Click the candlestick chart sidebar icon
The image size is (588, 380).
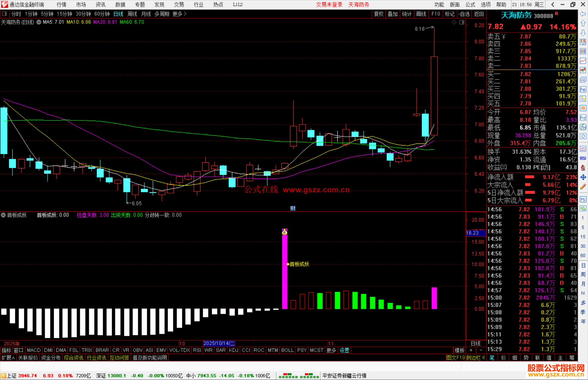pyautogui.click(x=583, y=70)
